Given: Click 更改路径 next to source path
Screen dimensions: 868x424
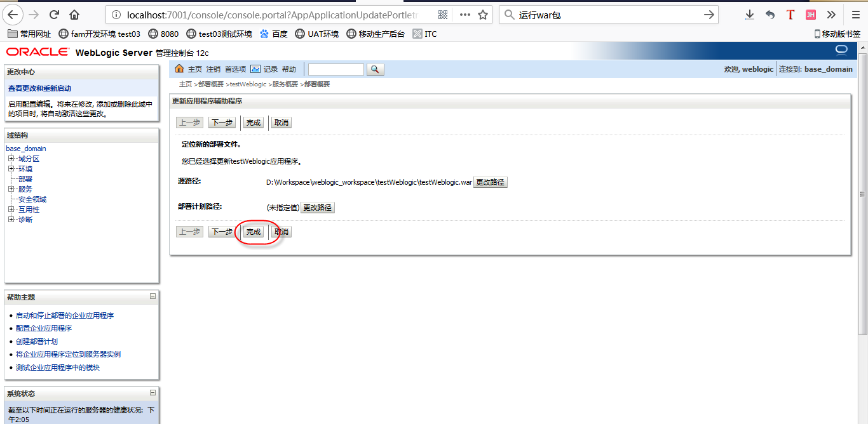Looking at the screenshot, I should coord(491,182).
